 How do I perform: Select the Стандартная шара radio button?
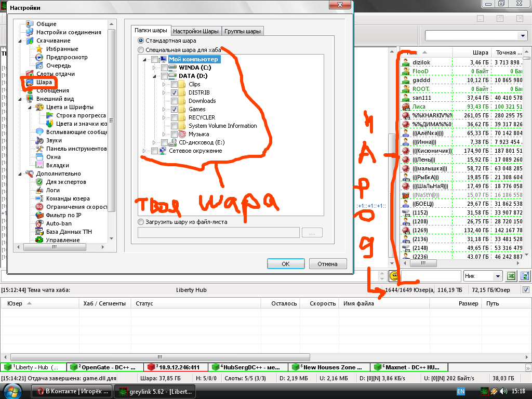pyautogui.click(x=141, y=41)
